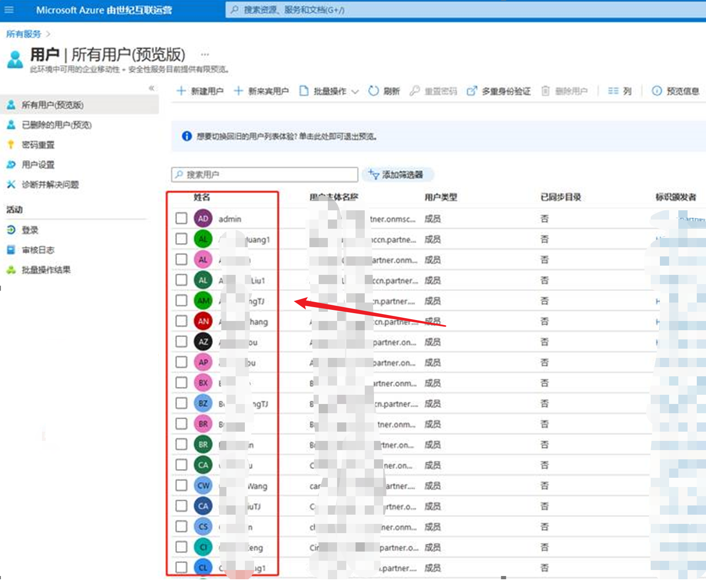Open Deleted users (preview) menu item
The image size is (706, 588).
pyautogui.click(x=56, y=125)
